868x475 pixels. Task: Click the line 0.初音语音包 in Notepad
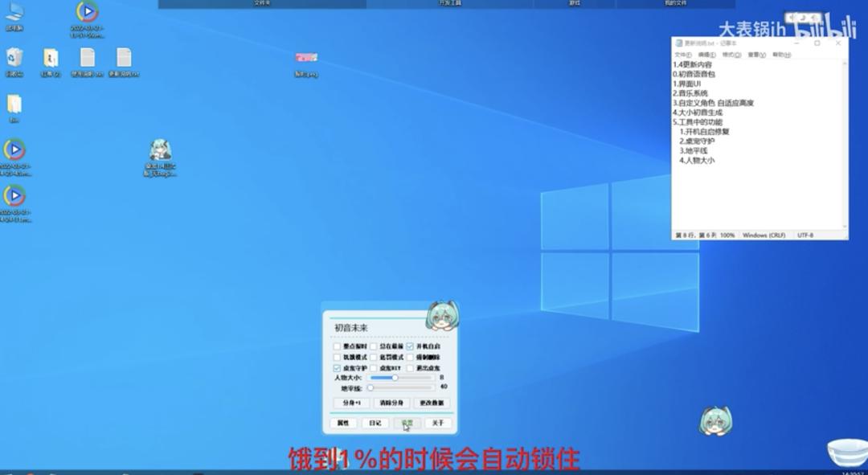tap(694, 74)
